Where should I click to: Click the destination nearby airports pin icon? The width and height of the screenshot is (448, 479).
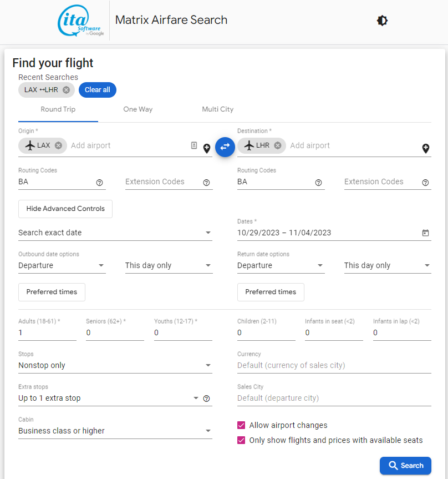click(x=426, y=148)
